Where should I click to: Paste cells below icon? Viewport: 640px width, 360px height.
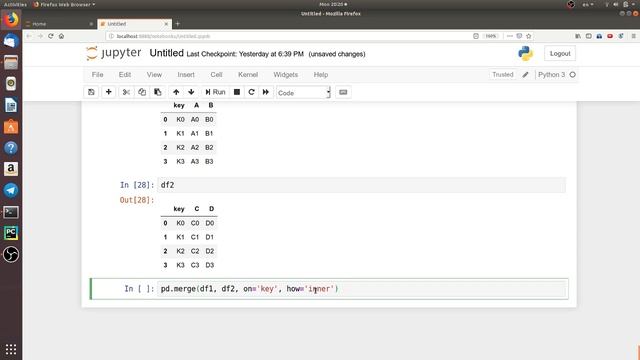158,92
